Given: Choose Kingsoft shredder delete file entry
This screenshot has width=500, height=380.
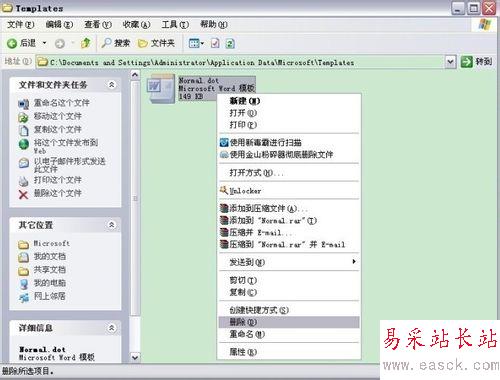Looking at the screenshot, I should click(289, 155).
